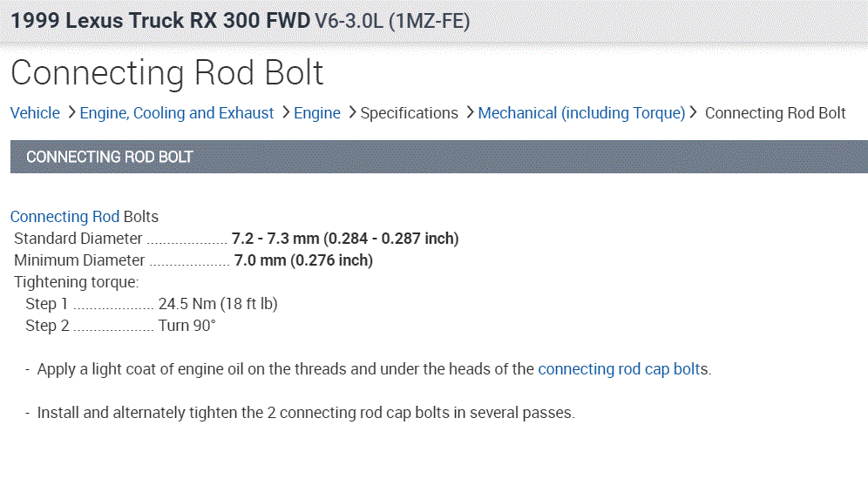Screen dimensions: 868x499
Task: Click chevron after Mechanical (including Torque)
Action: 694,113
